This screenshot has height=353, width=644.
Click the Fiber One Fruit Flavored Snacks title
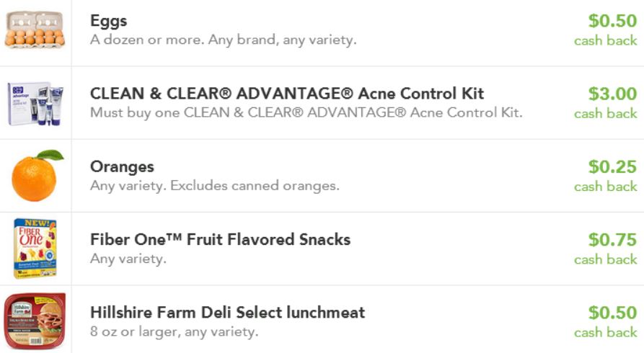coord(220,239)
